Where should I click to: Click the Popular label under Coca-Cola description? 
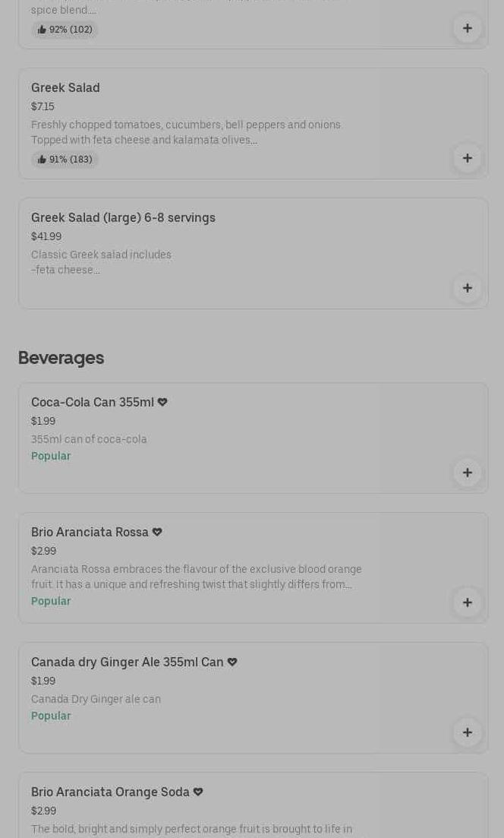tap(51, 456)
